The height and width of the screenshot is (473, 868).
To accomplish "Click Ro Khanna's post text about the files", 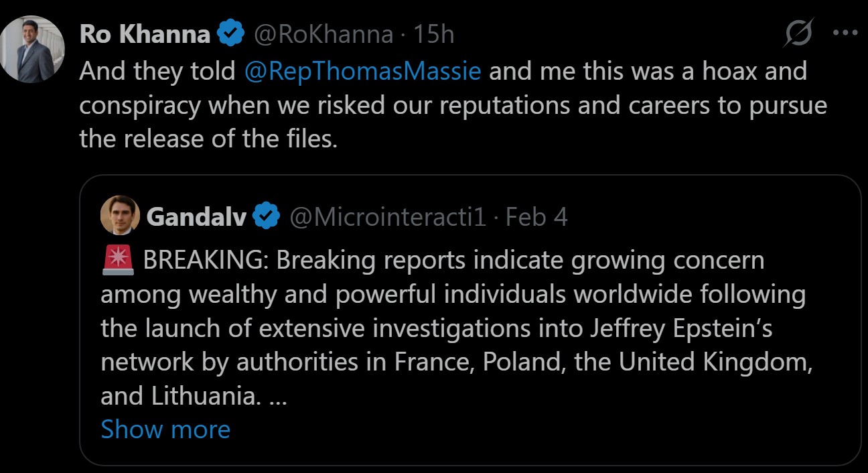I will 442,106.
